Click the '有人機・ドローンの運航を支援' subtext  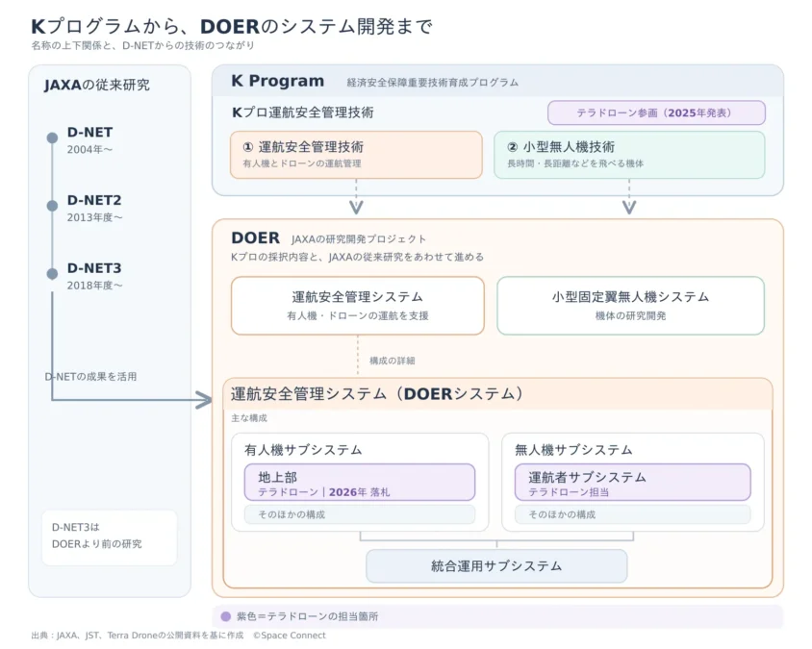coord(358,315)
